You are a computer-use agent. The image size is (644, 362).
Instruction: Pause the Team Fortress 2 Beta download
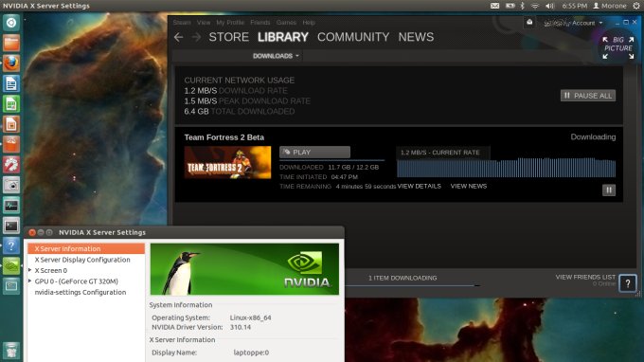point(609,190)
